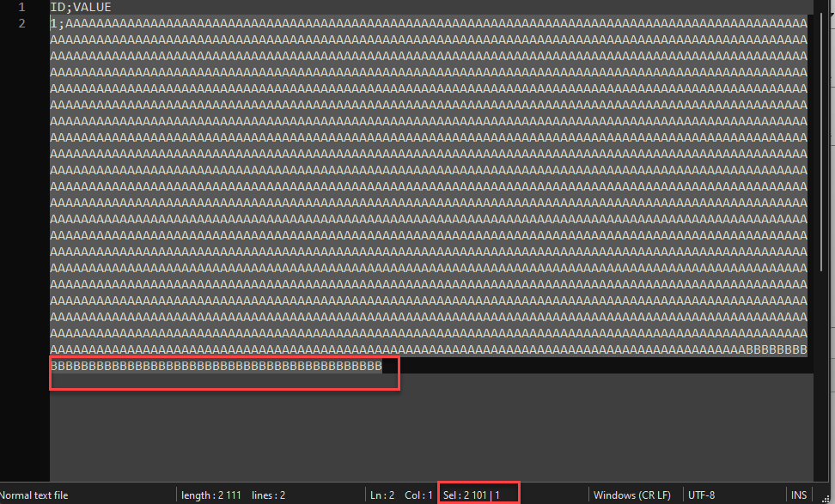Click 'Normal text file' in the status bar

click(x=34, y=495)
